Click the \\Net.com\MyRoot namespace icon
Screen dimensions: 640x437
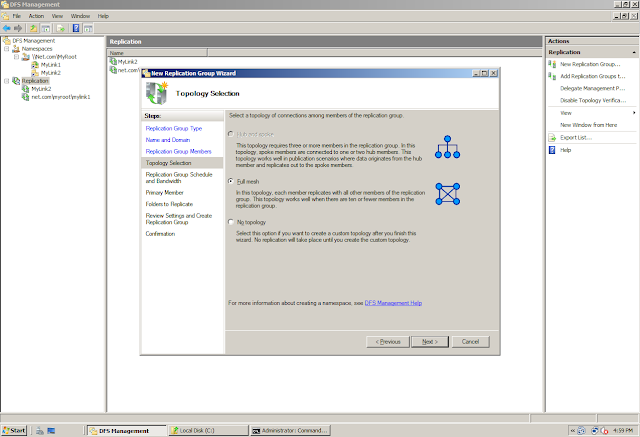click(x=26, y=57)
